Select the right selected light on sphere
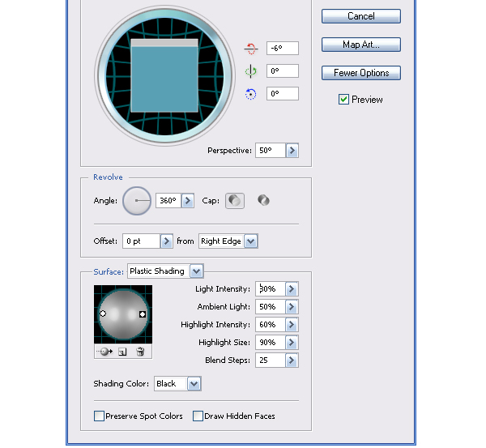 (143, 314)
